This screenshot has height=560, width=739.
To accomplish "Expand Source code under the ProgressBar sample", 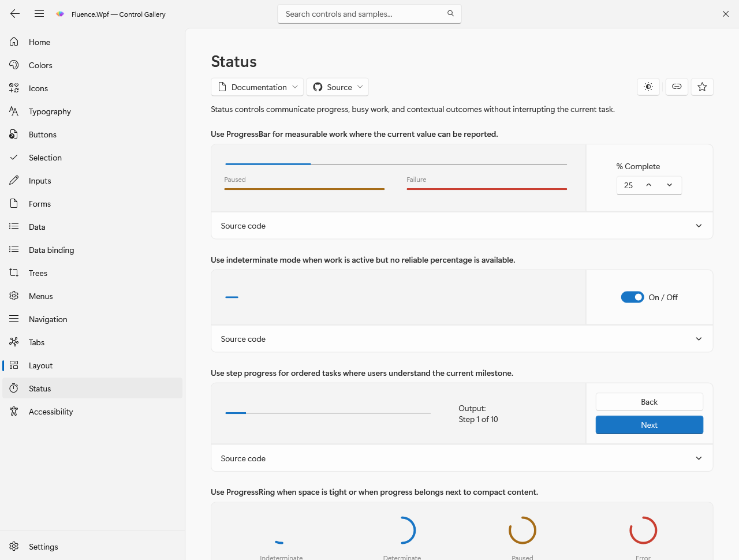I will pos(462,226).
